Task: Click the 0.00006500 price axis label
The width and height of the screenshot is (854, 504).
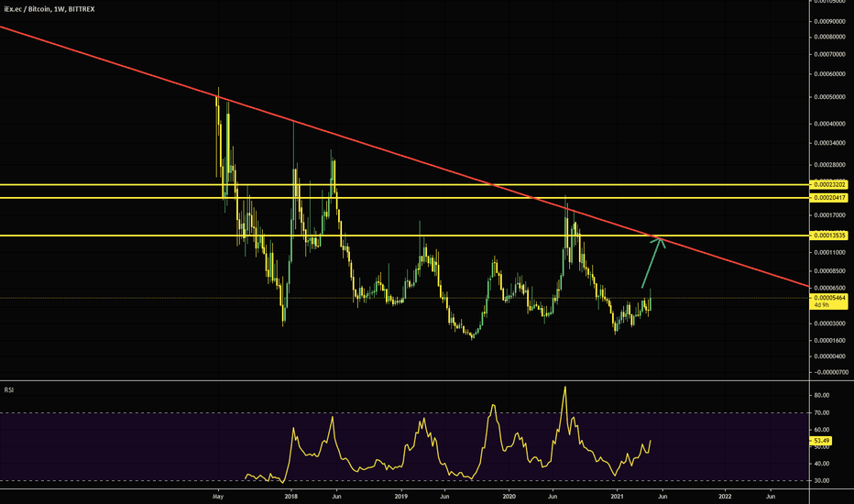Action: (x=830, y=288)
